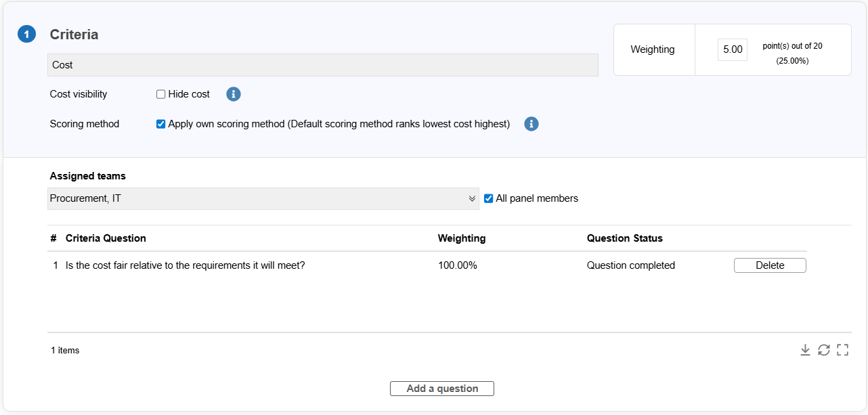Click the fullscreen expand icon below table

point(843,350)
